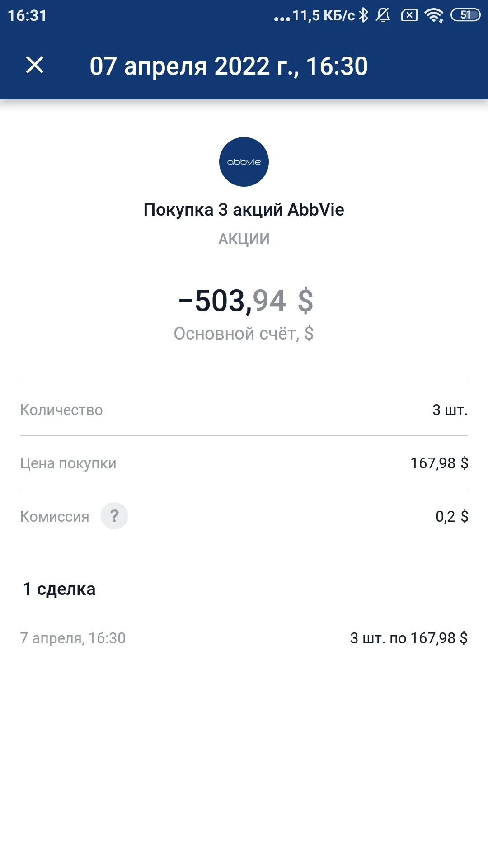Image resolution: width=488 pixels, height=868 pixels.
Task: Tap the SIM card missing icon
Action: coord(409,15)
